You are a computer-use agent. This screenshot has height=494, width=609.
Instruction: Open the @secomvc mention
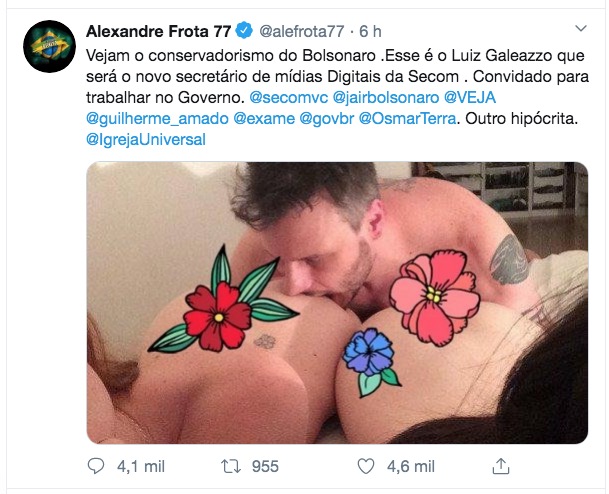289,97
